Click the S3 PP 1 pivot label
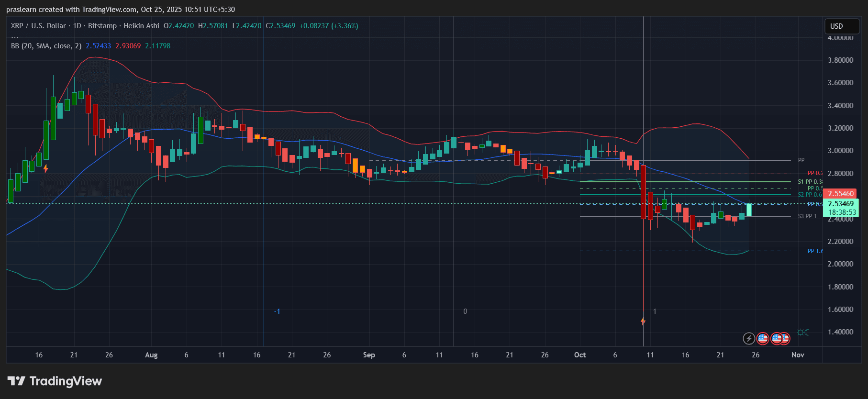The image size is (868, 399). pos(807,216)
